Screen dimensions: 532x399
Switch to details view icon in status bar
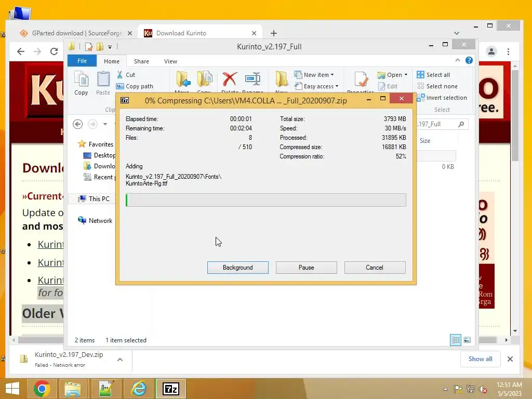[455, 340]
